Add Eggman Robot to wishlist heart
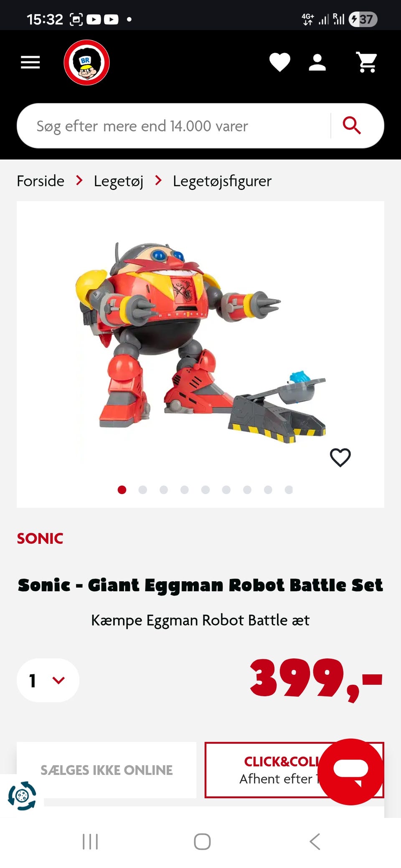Screen dimensions: 401x868 (340, 457)
